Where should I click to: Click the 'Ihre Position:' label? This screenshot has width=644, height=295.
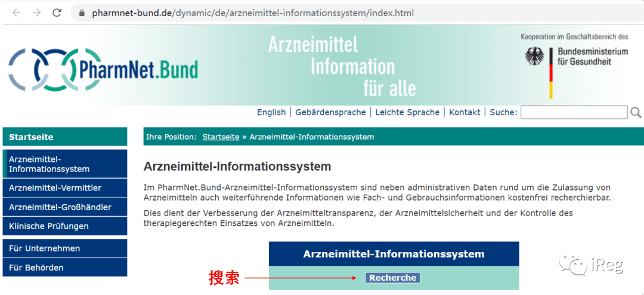click(x=171, y=137)
